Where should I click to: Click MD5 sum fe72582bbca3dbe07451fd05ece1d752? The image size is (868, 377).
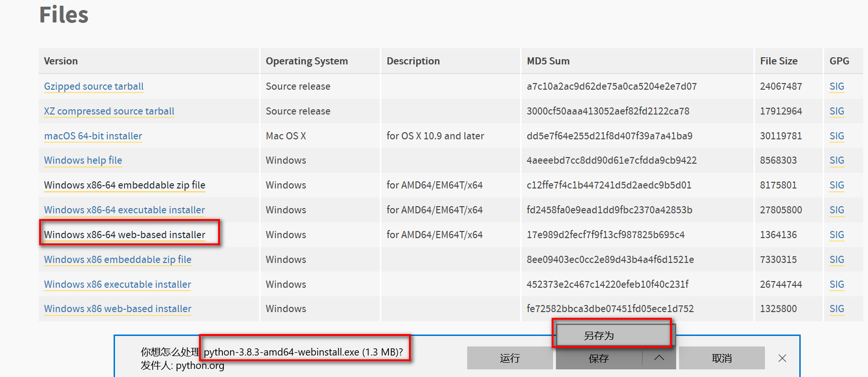click(x=610, y=309)
